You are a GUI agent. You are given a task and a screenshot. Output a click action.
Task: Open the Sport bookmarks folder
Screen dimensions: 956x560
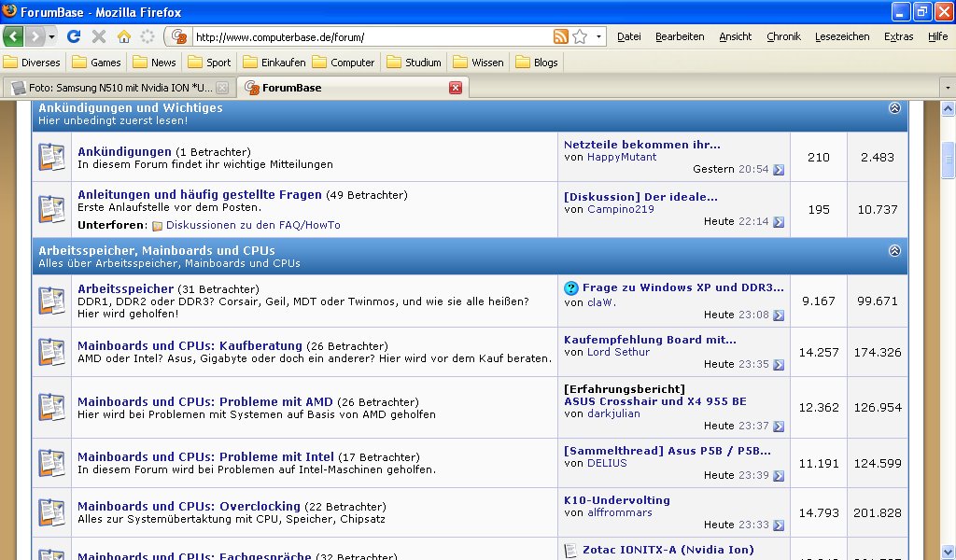pyautogui.click(x=209, y=63)
